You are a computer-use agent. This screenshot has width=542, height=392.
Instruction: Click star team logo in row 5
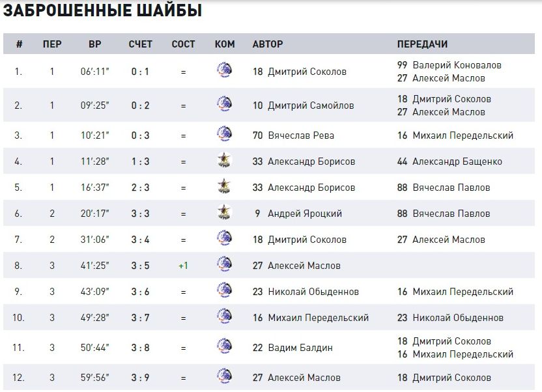(224, 186)
